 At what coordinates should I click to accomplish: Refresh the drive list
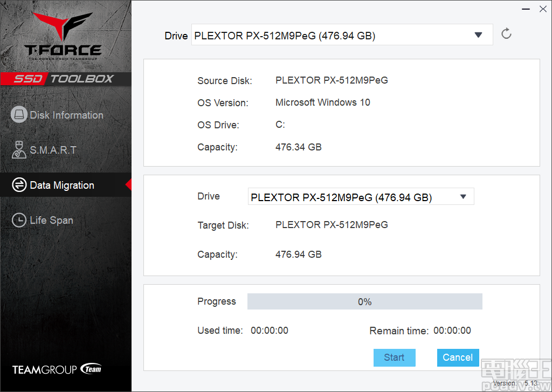(x=506, y=33)
